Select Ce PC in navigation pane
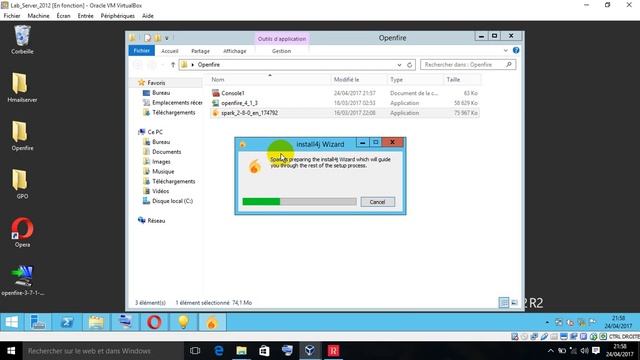The image size is (640, 360). pyautogui.click(x=155, y=132)
